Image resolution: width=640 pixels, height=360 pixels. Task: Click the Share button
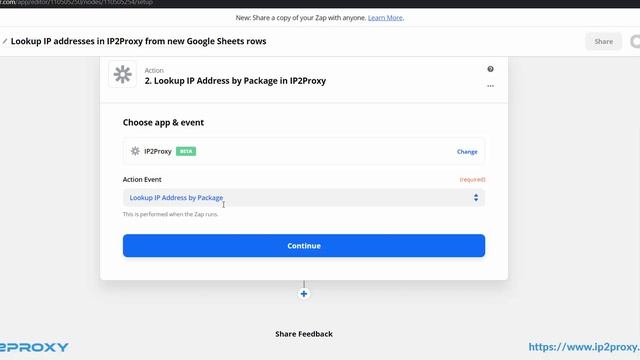(x=603, y=42)
